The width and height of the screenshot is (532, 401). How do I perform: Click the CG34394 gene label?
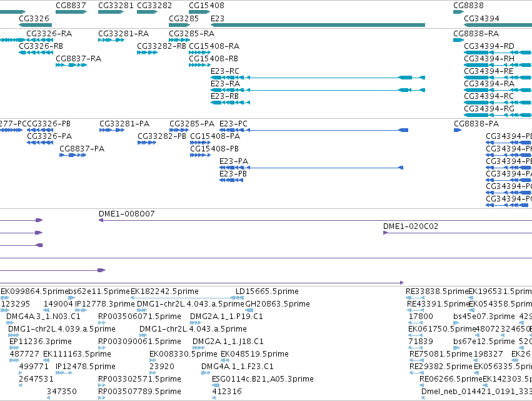[x=481, y=19]
